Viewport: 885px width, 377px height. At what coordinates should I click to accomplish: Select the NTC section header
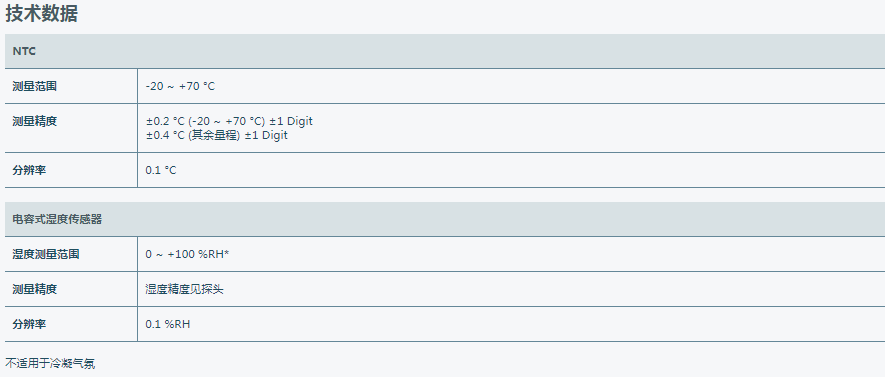(445, 51)
